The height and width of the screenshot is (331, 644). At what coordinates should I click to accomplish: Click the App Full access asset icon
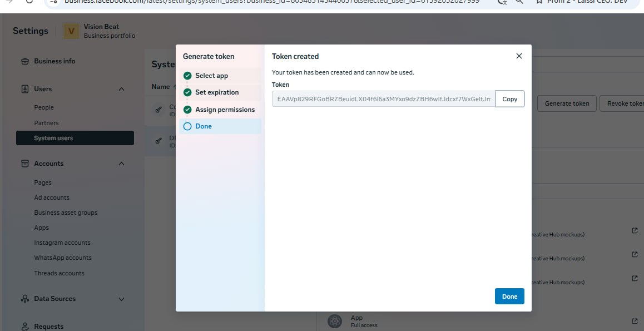(335, 321)
